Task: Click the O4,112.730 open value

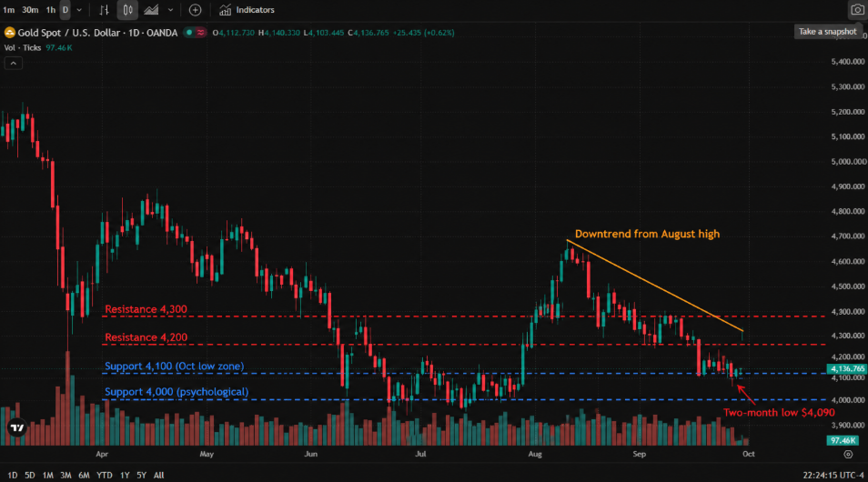Action: pos(234,33)
